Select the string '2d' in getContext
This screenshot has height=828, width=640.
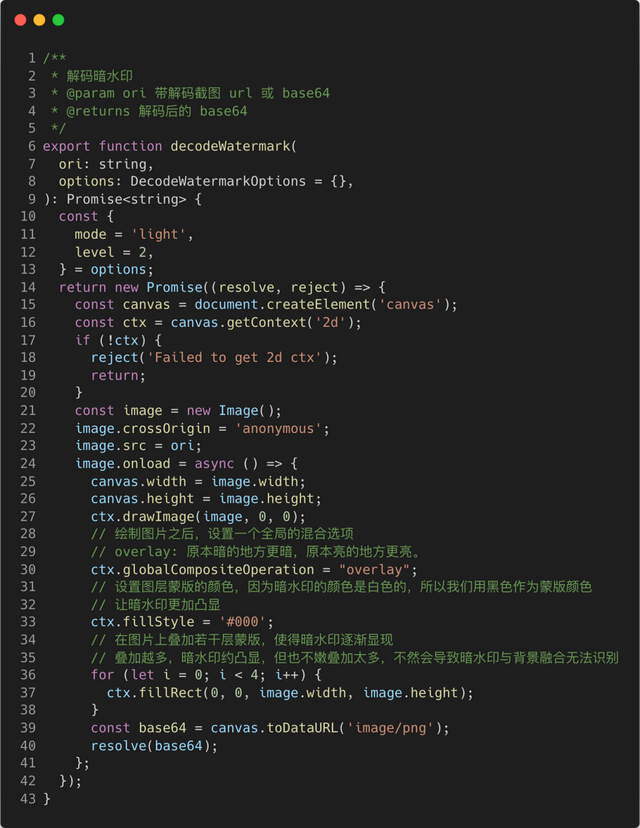click(330, 323)
